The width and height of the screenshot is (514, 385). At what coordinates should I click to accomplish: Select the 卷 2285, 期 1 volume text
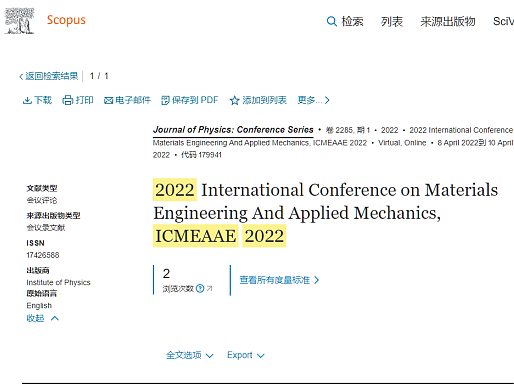pyautogui.click(x=348, y=130)
